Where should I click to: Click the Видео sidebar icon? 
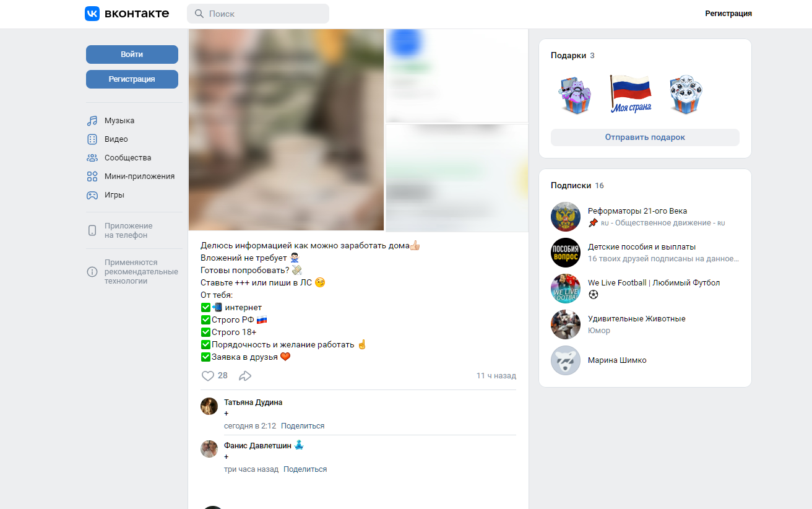pyautogui.click(x=92, y=139)
